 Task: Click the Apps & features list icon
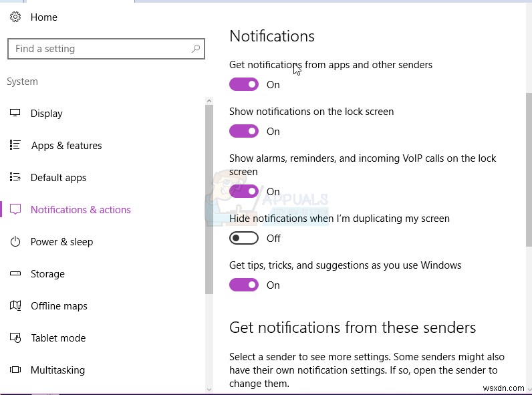15,145
